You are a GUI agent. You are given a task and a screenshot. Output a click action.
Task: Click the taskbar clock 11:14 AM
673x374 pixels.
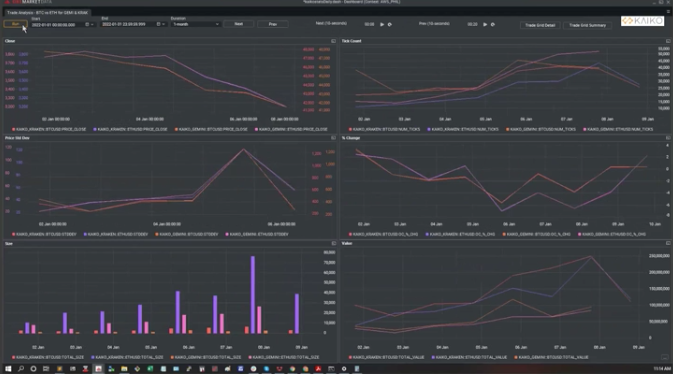(662, 369)
